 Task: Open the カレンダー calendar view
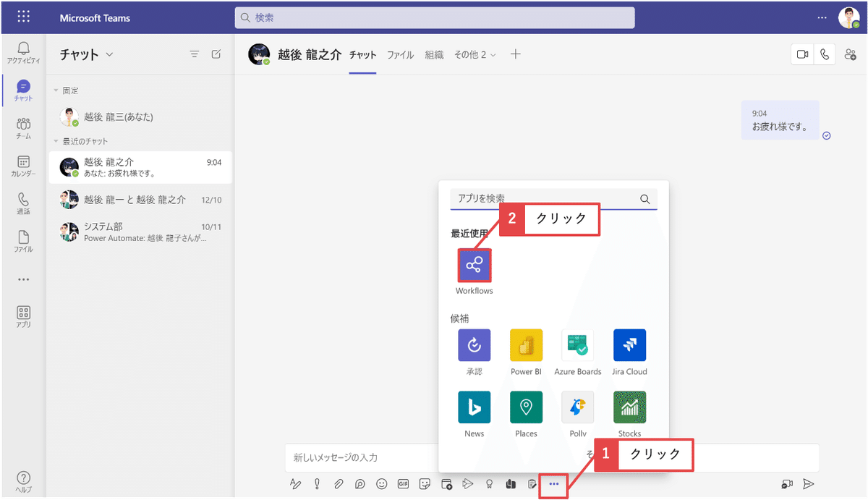23,166
